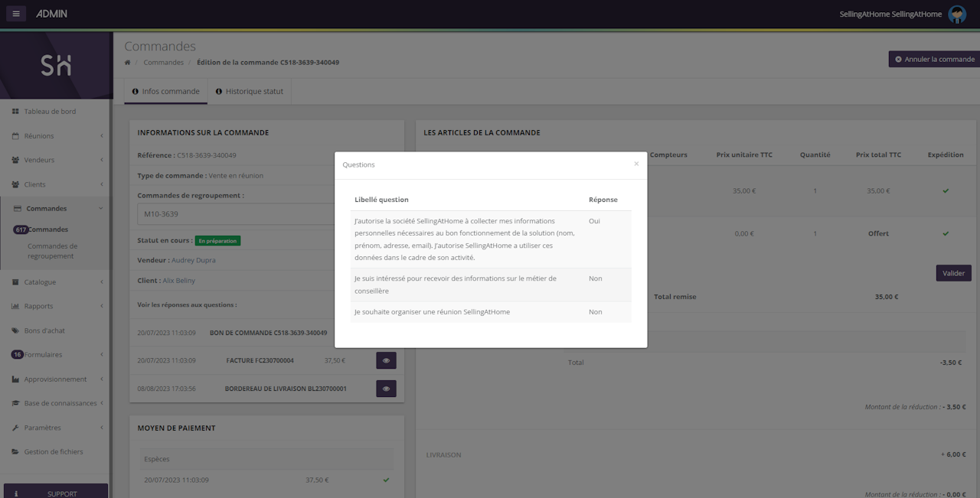
Task: Click the Tableau de bord sidebar icon
Action: [15, 112]
